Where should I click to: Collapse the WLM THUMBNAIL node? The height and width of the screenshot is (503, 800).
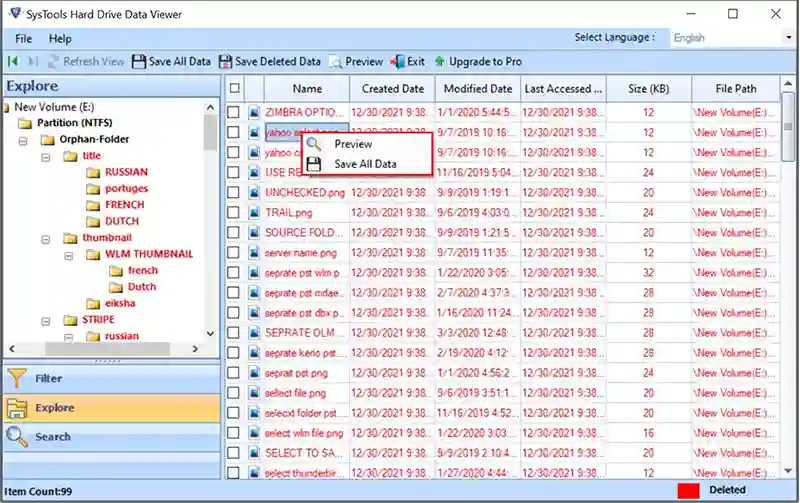pyautogui.click(x=68, y=255)
